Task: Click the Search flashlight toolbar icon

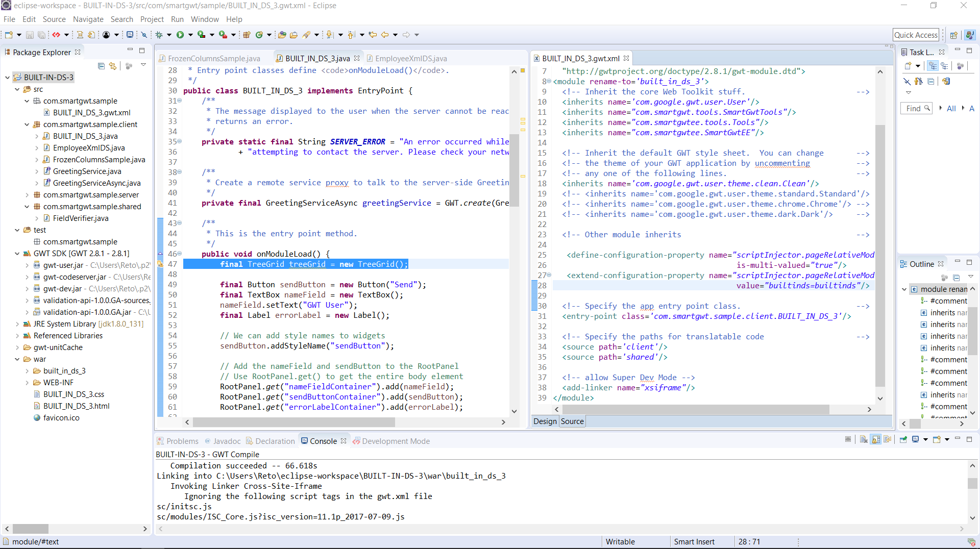Action: pos(306,35)
